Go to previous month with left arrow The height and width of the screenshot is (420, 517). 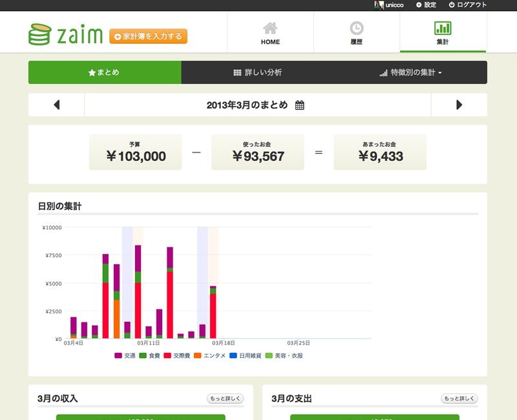56,105
